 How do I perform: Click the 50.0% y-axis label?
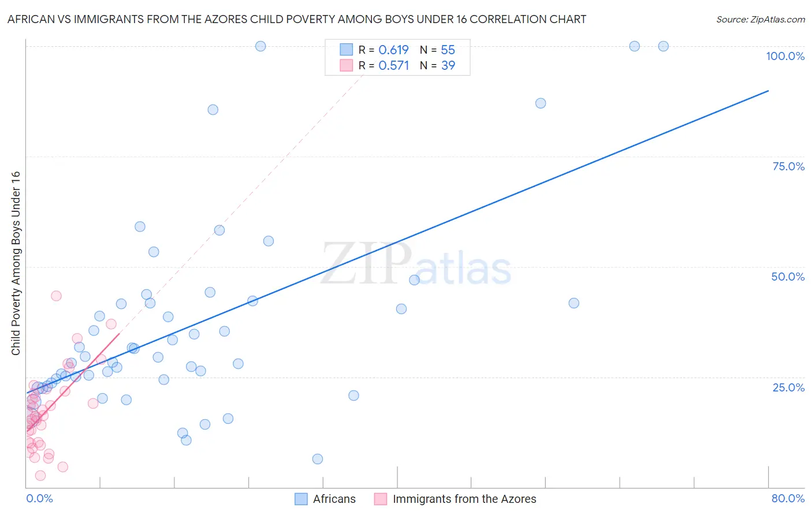point(788,277)
